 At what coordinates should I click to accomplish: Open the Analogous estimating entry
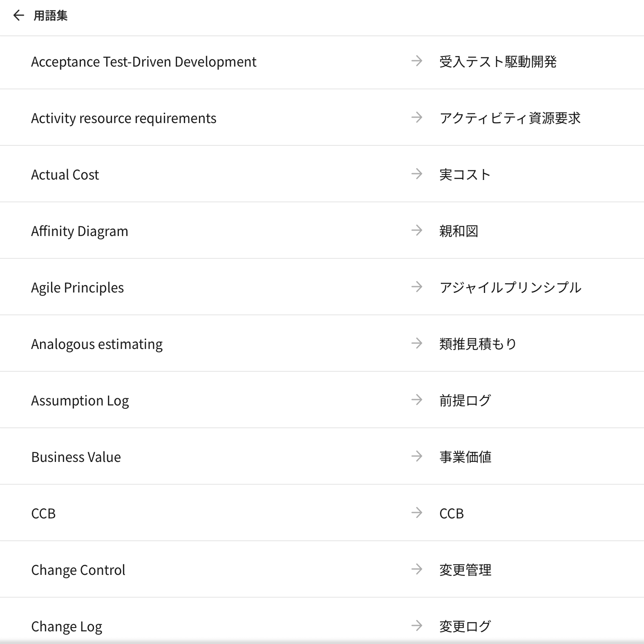tap(322, 343)
